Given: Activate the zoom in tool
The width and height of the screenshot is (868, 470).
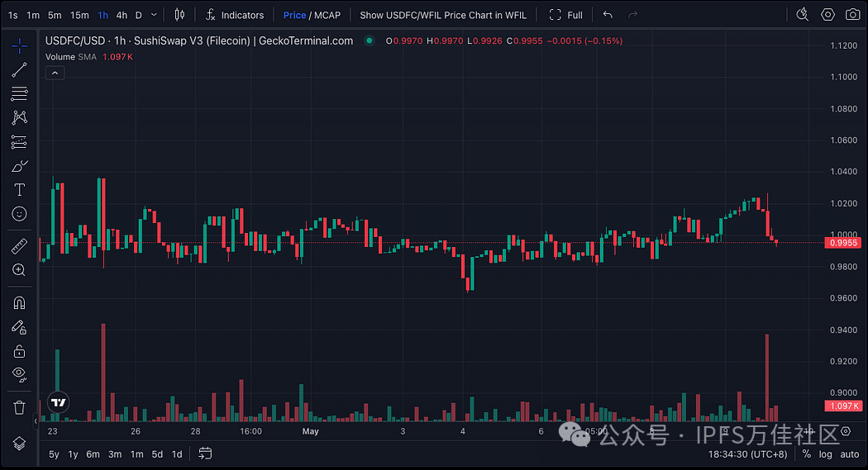Looking at the screenshot, I should click(19, 270).
